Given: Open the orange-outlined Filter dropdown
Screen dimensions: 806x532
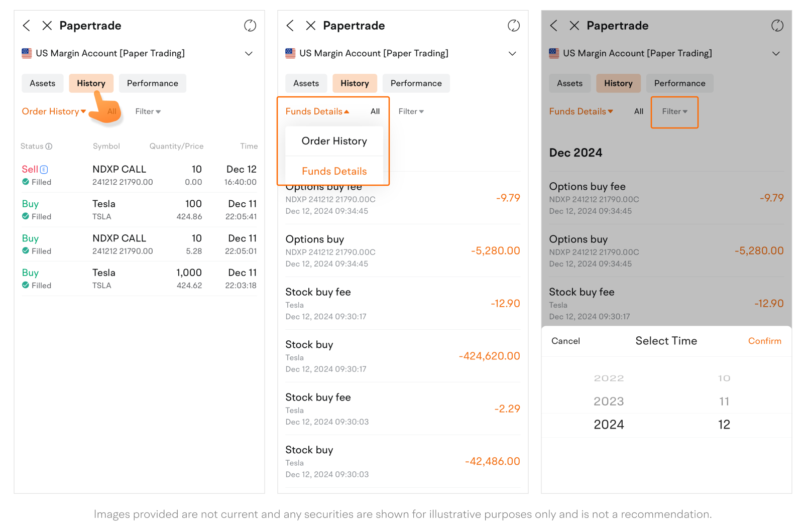Looking at the screenshot, I should click(674, 111).
